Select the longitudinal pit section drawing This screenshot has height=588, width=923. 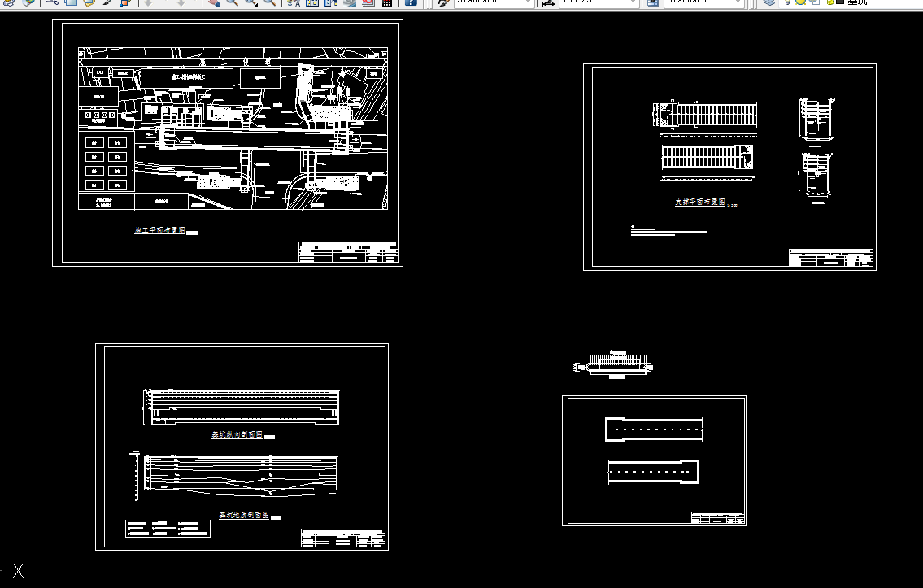point(242,407)
